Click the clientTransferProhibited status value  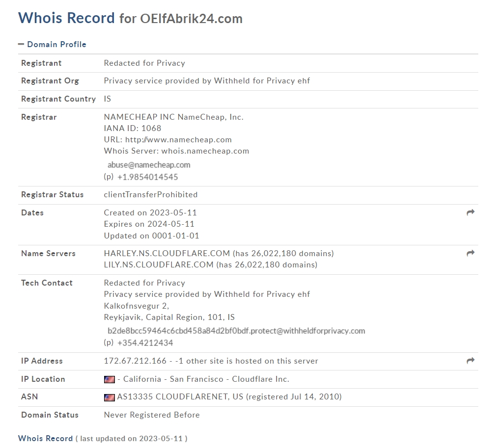pyautogui.click(x=151, y=195)
